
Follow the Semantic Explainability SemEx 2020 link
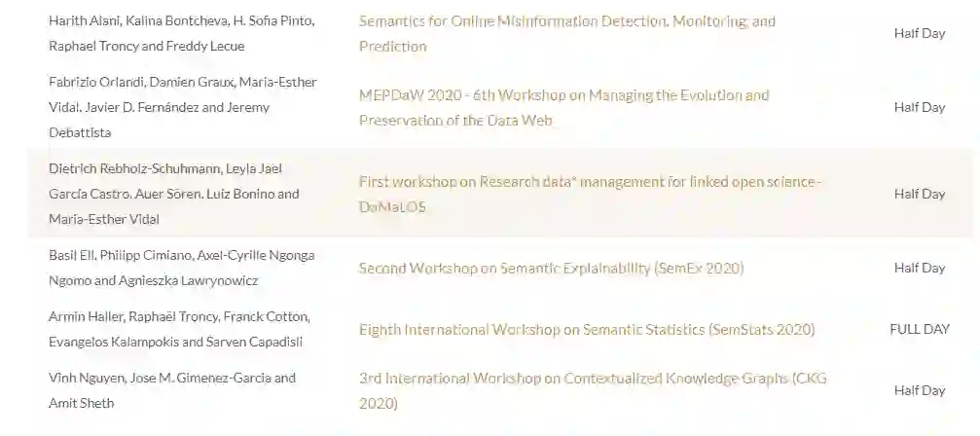click(x=551, y=268)
